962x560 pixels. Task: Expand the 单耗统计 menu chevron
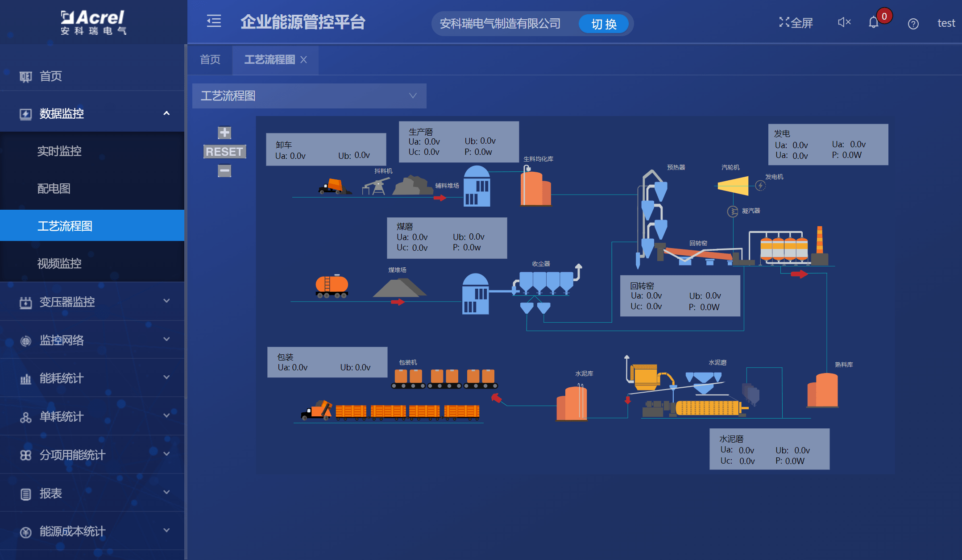point(166,416)
